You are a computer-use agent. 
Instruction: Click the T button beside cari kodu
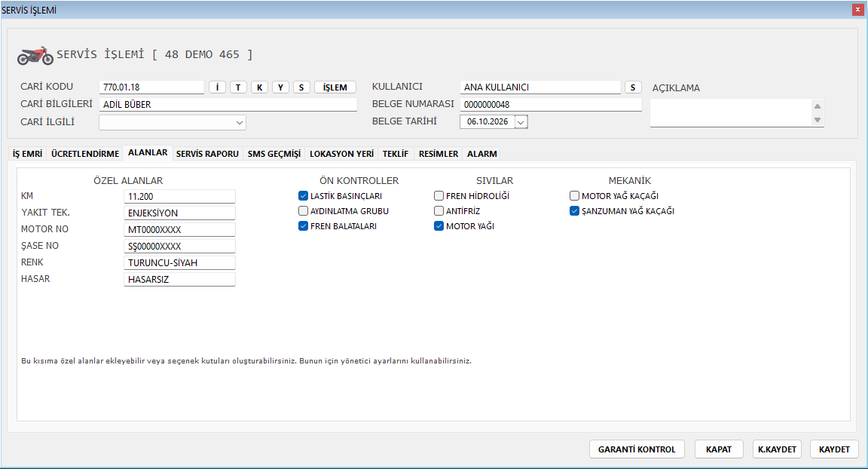point(238,87)
